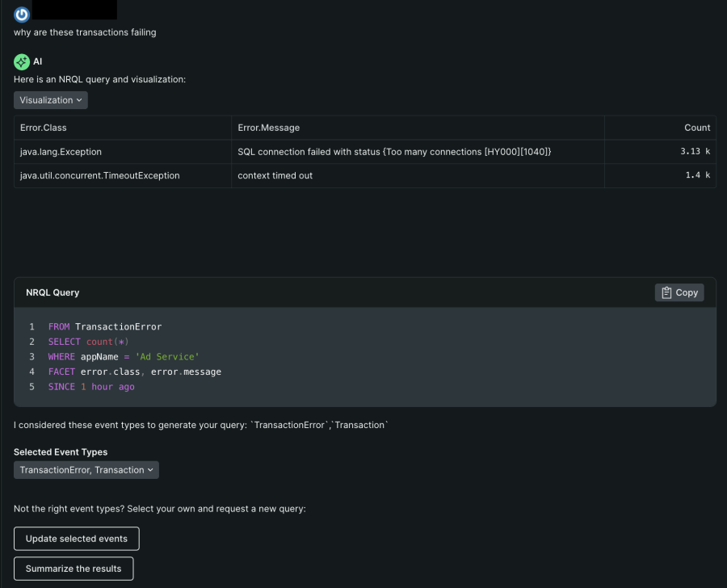Screen dimensions: 727x588
Task: Click the SQL connection failed error message
Action: coord(394,152)
